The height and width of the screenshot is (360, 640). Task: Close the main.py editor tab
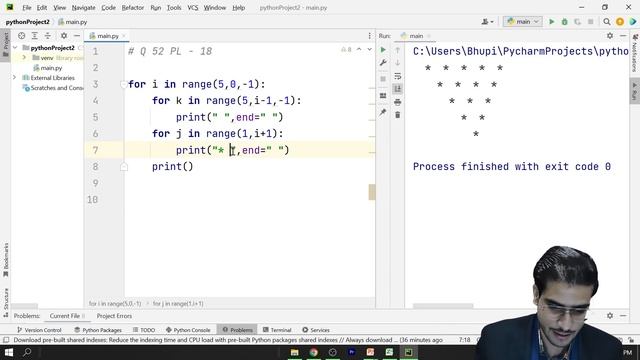pyautogui.click(x=124, y=36)
